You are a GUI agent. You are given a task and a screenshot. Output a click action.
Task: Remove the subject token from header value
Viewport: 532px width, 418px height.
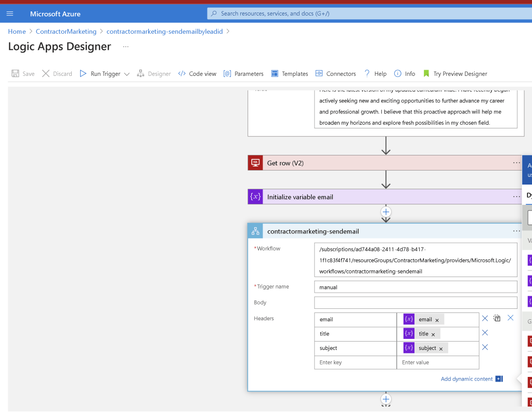click(x=440, y=349)
